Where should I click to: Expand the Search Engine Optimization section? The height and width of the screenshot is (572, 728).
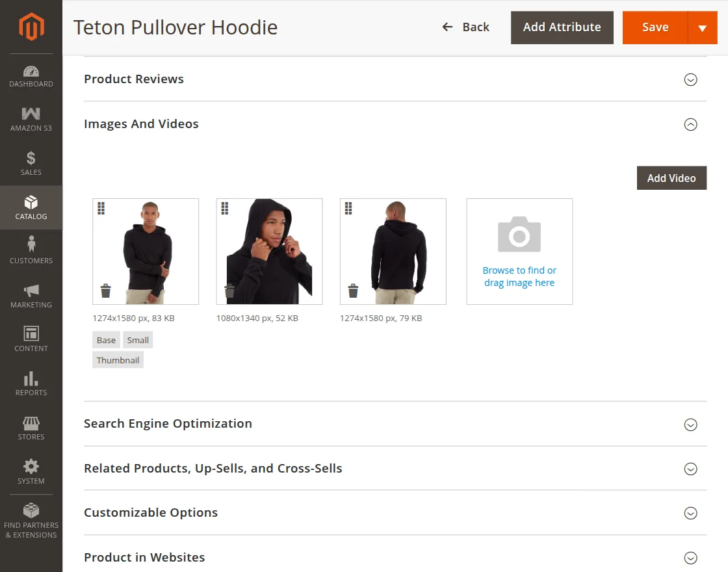pos(690,424)
